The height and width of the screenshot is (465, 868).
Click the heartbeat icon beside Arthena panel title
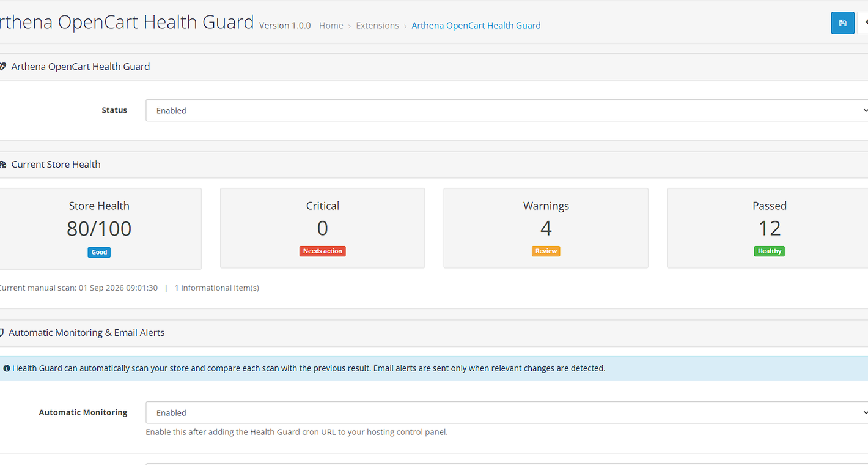tap(3, 67)
